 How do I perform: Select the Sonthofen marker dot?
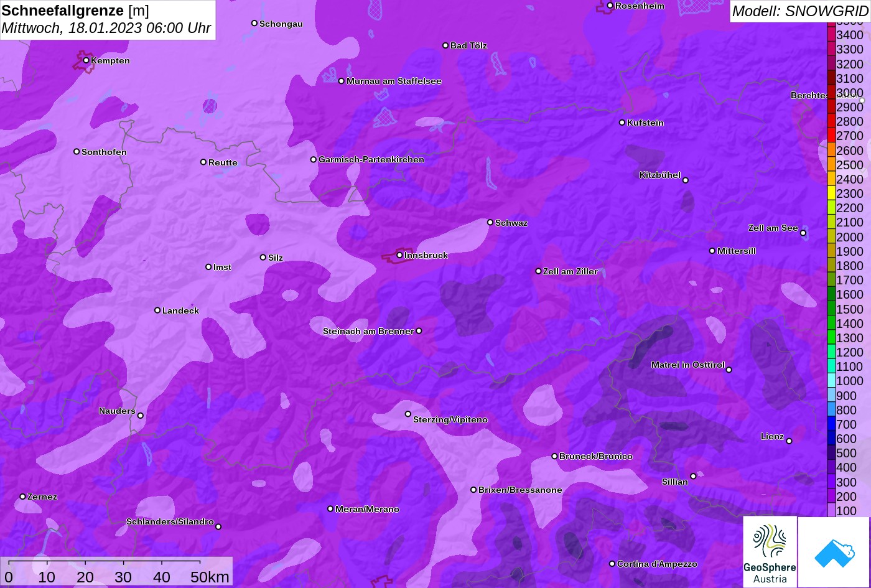coord(77,152)
